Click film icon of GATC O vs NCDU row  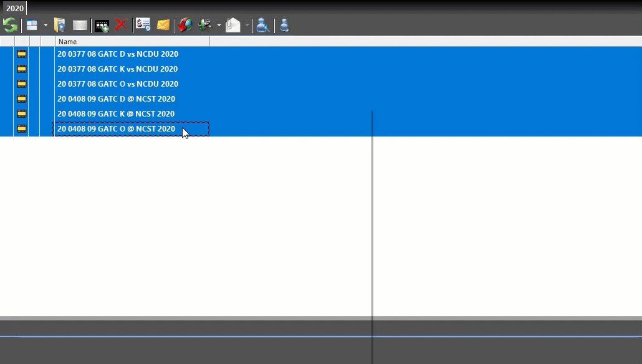pos(21,84)
